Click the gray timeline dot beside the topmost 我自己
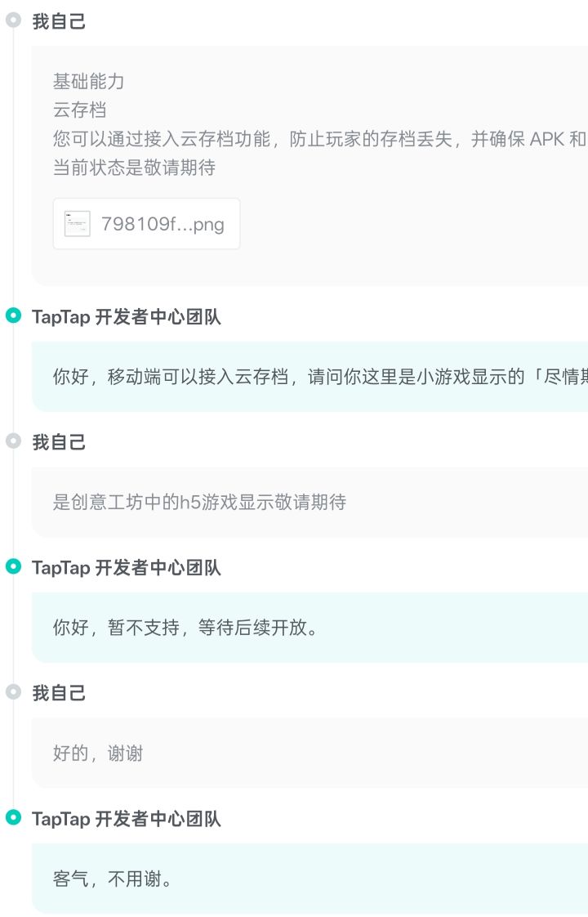Screen dimensions: 588x917 click(x=13, y=21)
